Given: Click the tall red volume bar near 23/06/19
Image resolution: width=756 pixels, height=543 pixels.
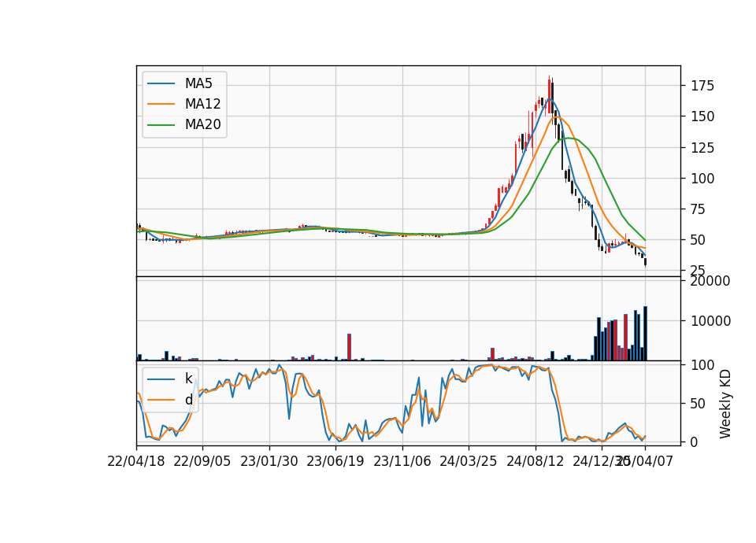Looking at the screenshot, I should click(349, 347).
